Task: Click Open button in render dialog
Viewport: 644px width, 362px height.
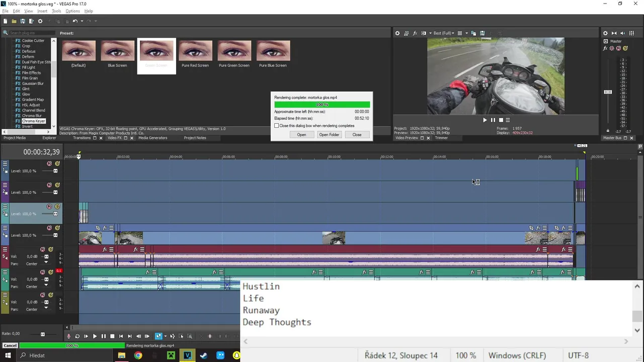Action: tap(301, 135)
